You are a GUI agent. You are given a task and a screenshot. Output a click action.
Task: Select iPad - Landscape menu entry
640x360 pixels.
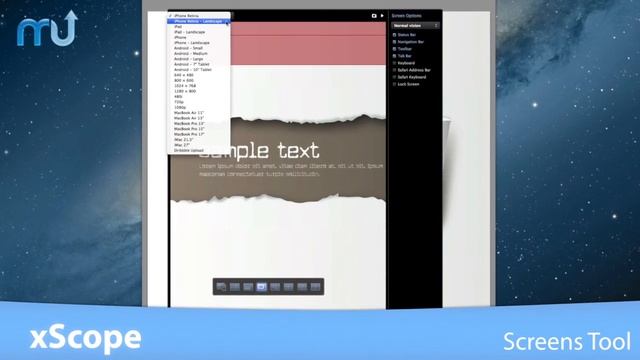pyautogui.click(x=199, y=32)
